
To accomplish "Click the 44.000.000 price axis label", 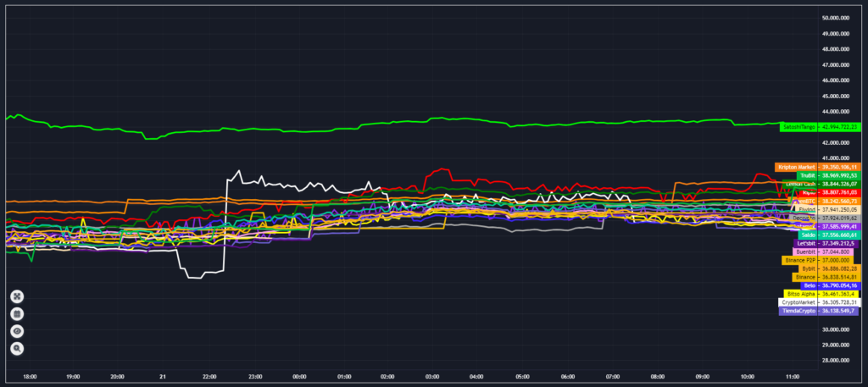I will (841, 112).
